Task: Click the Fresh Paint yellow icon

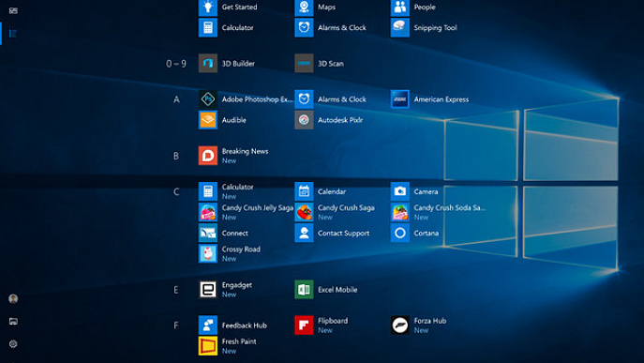Action: tap(208, 346)
